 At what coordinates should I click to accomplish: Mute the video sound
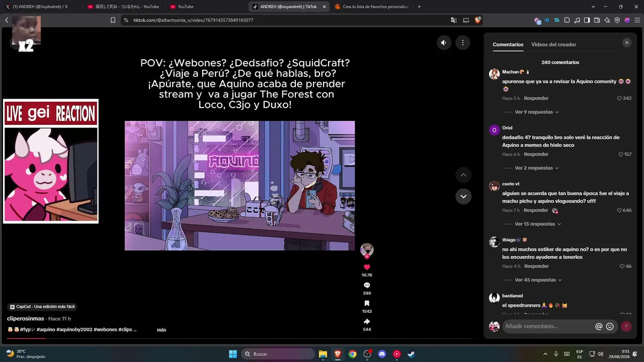(x=444, y=43)
